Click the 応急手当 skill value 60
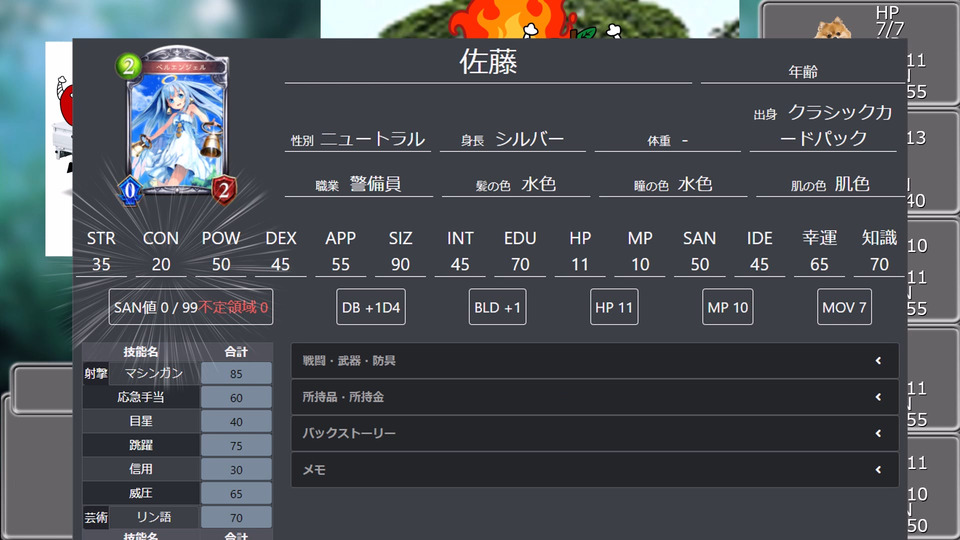The width and height of the screenshot is (960, 540). tap(236, 398)
